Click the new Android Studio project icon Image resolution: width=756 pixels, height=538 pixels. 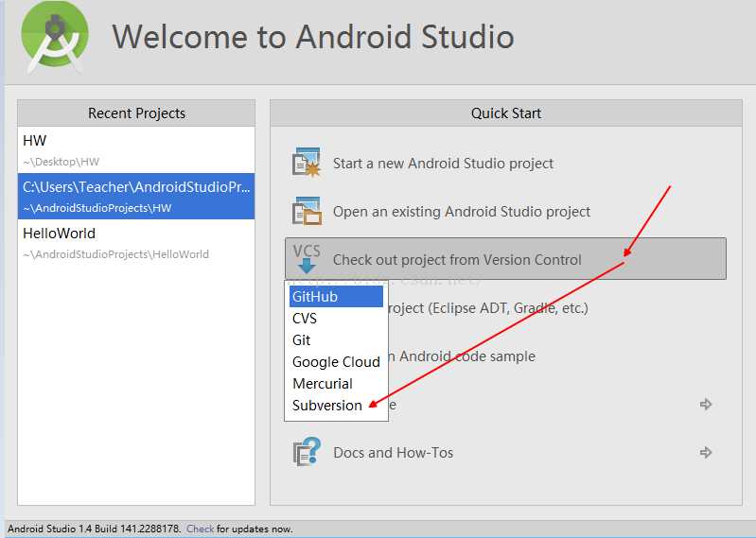[307, 163]
